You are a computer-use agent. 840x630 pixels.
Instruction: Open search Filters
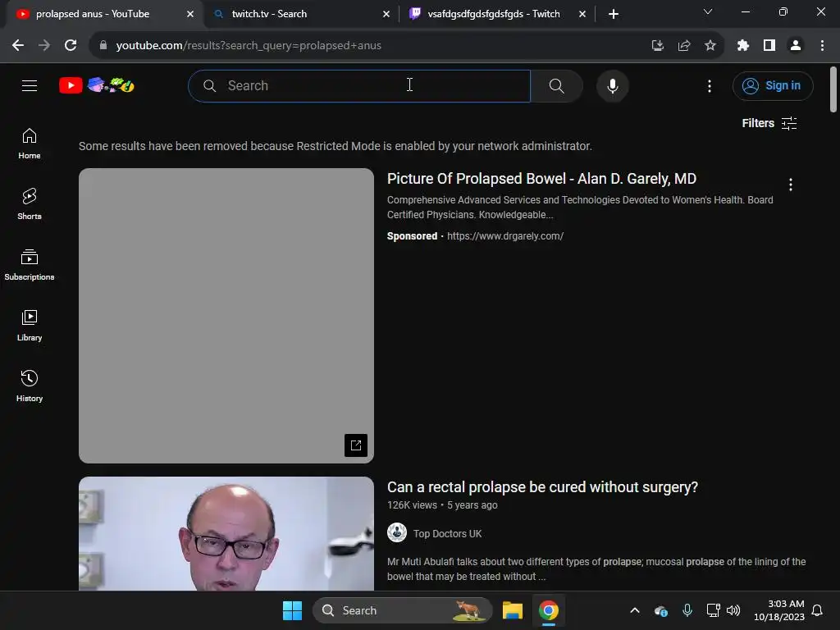coord(769,123)
